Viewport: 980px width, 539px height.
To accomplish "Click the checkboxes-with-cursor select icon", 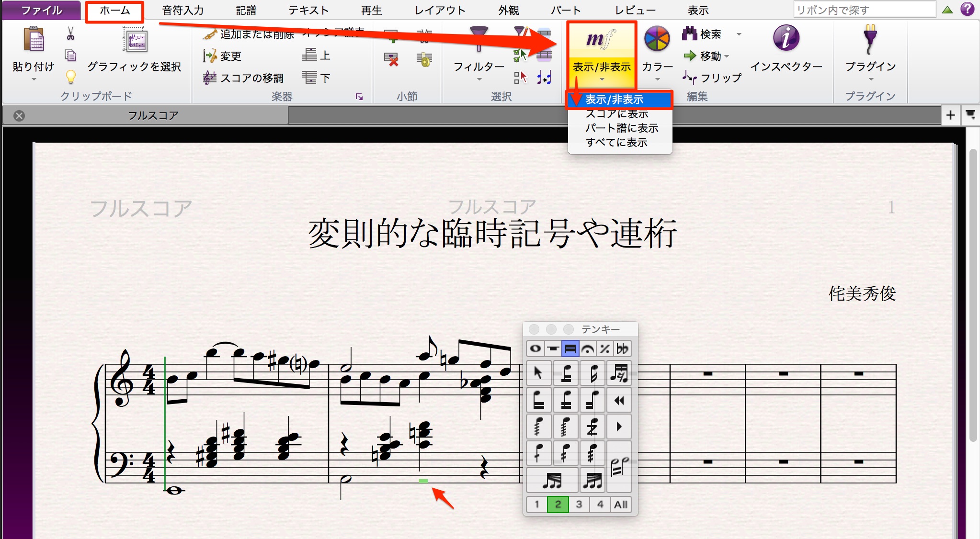I will pos(520,56).
